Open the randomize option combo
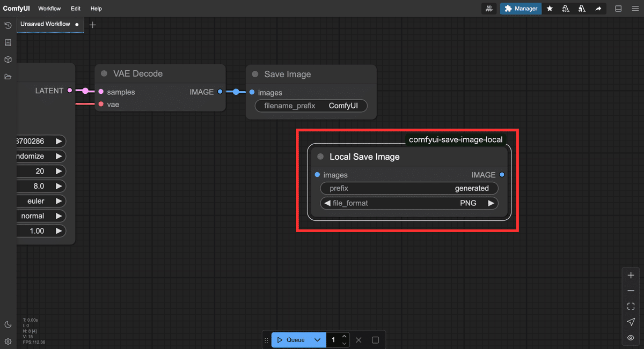The image size is (644, 349). [x=40, y=156]
